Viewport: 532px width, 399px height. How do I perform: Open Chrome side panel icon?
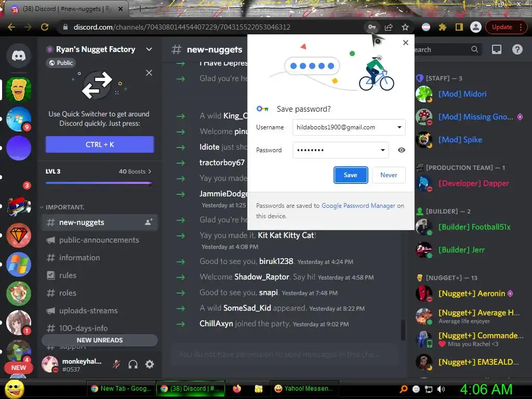459,27
